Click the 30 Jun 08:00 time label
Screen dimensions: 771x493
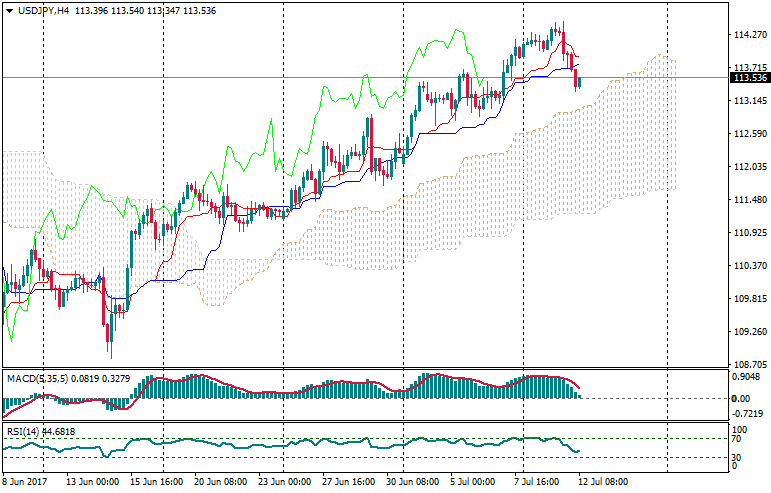413,482
